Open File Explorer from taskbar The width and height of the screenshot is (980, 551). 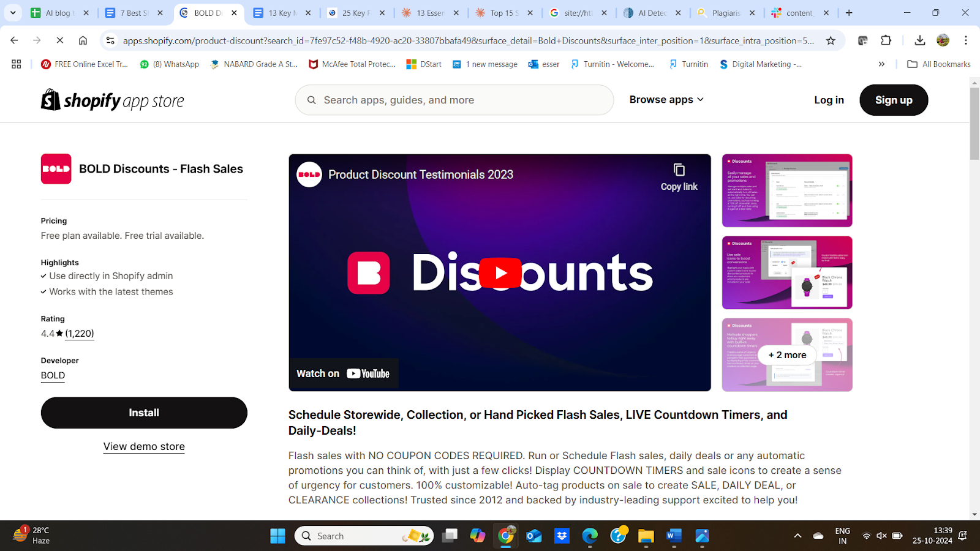tap(646, 536)
